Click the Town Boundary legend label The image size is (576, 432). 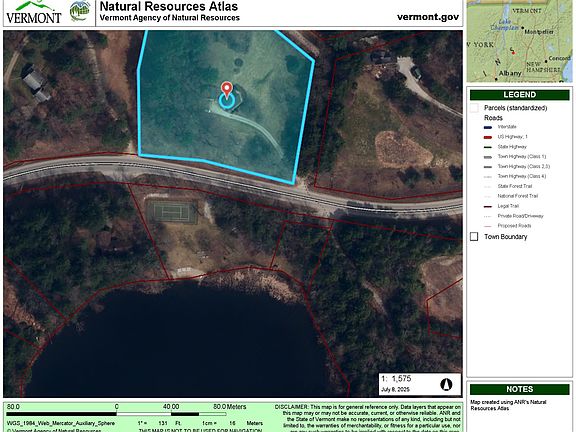click(x=505, y=237)
